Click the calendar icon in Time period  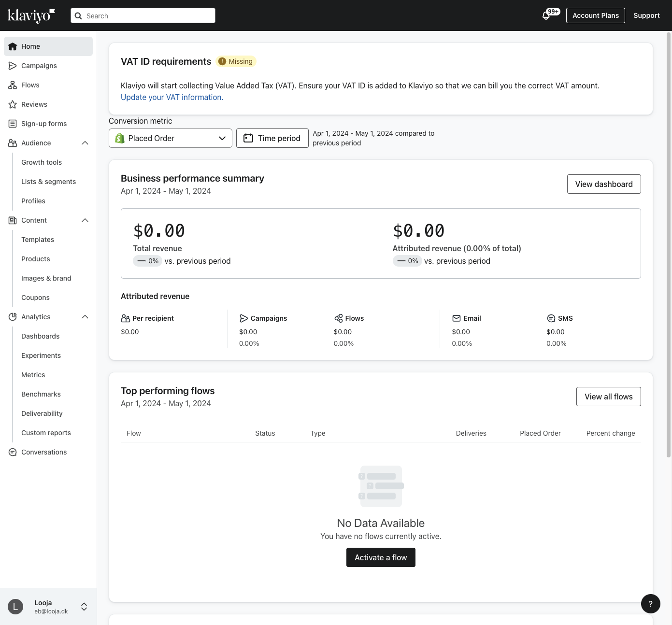click(248, 138)
